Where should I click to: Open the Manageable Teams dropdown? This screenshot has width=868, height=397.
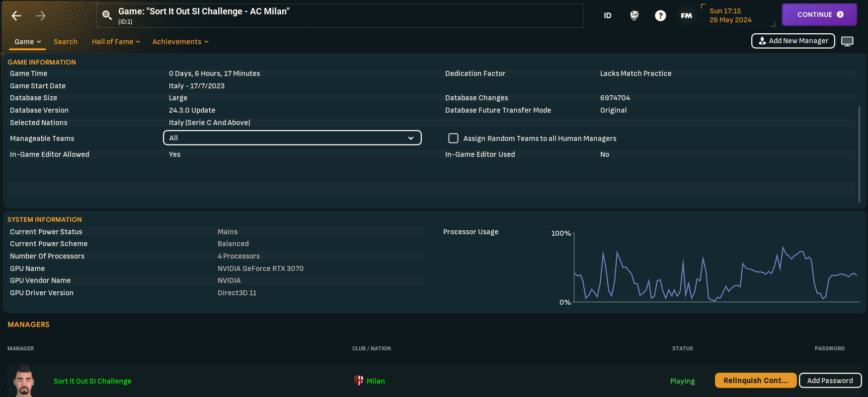pos(292,138)
